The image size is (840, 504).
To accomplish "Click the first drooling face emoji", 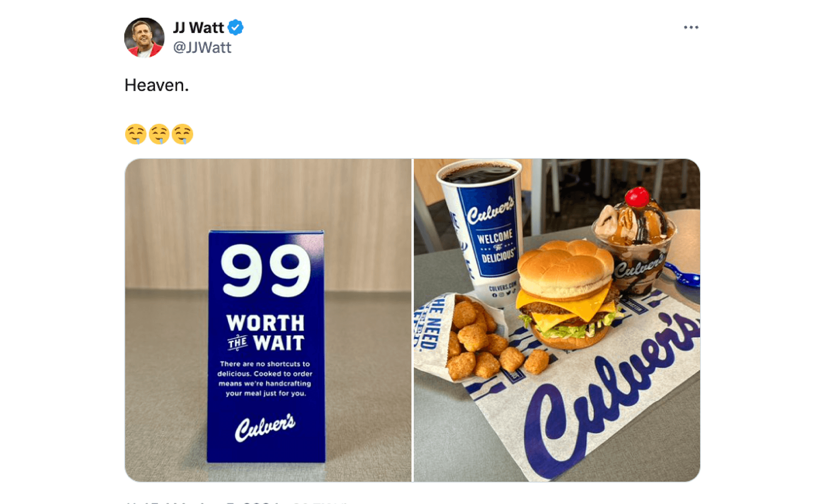I will click(x=136, y=134).
